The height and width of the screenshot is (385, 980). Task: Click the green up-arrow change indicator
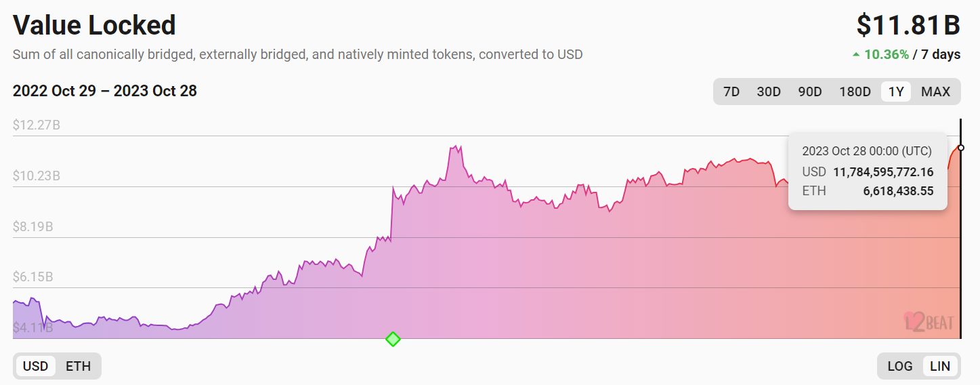856,54
